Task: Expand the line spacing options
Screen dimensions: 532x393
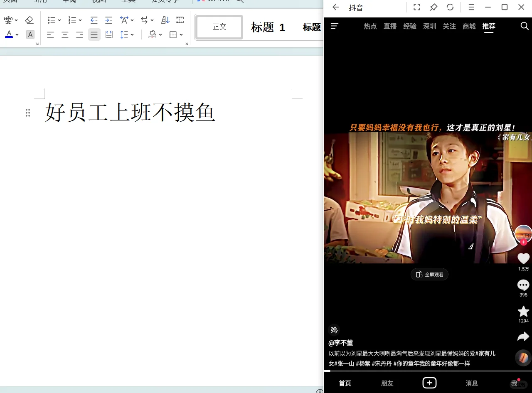Action: pyautogui.click(x=132, y=34)
